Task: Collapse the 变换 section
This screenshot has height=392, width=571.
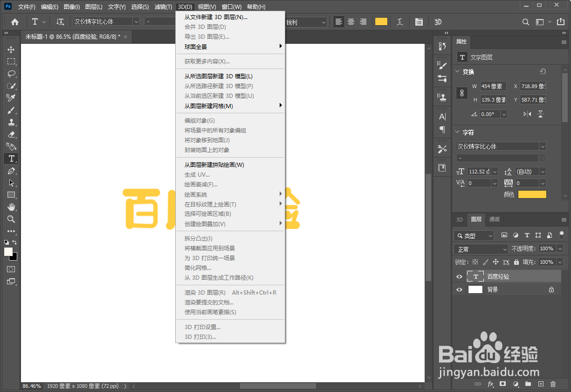Action: 457,72
